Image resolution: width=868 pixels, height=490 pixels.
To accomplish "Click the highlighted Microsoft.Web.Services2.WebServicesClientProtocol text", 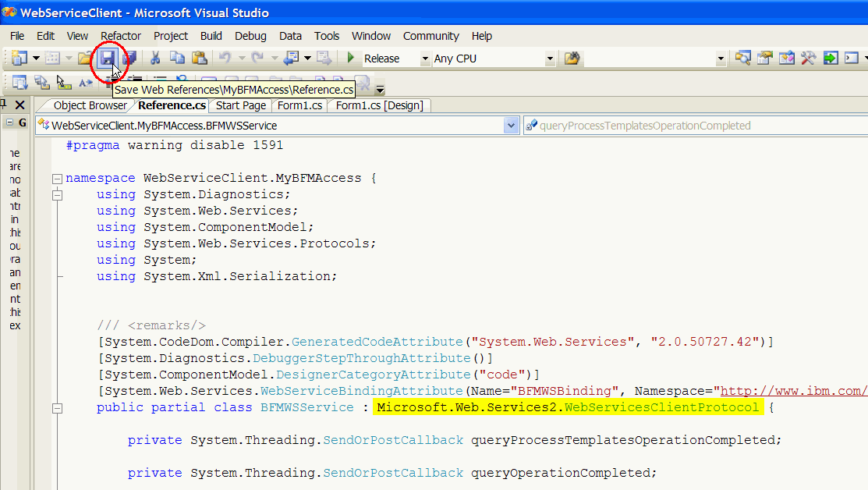I will coord(568,407).
